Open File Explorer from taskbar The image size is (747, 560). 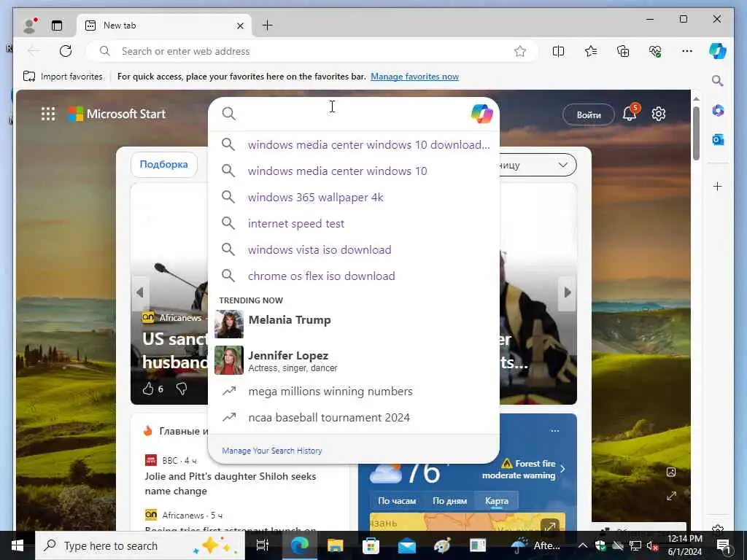click(x=336, y=545)
